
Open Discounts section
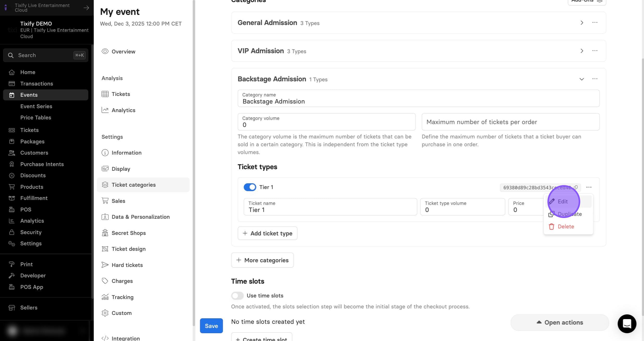pyautogui.click(x=46, y=175)
